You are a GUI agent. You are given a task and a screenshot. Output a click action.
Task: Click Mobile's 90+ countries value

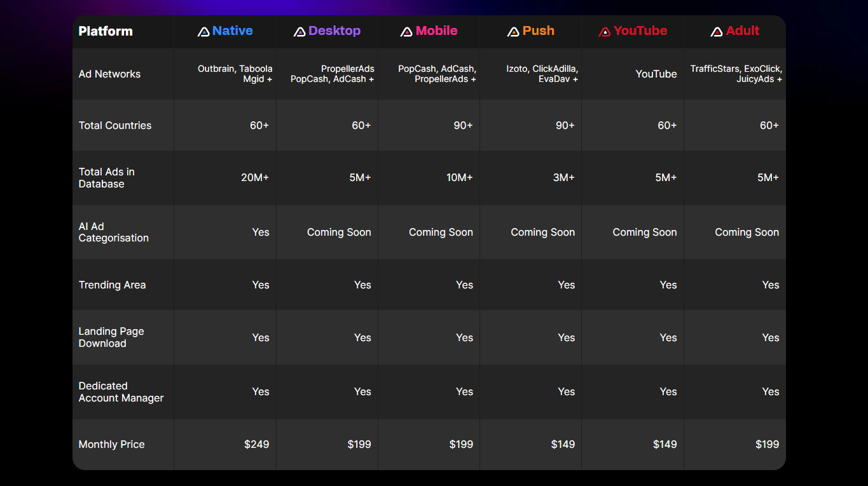coord(463,125)
